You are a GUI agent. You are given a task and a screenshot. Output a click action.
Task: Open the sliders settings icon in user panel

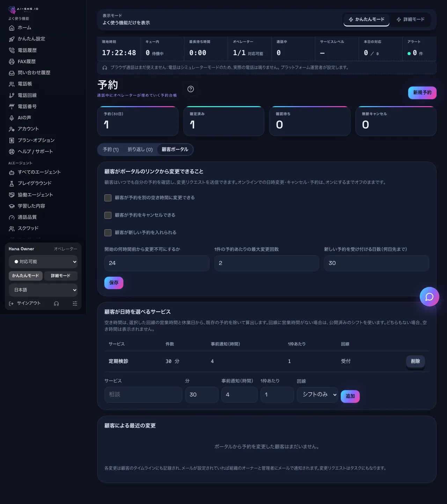click(x=75, y=304)
